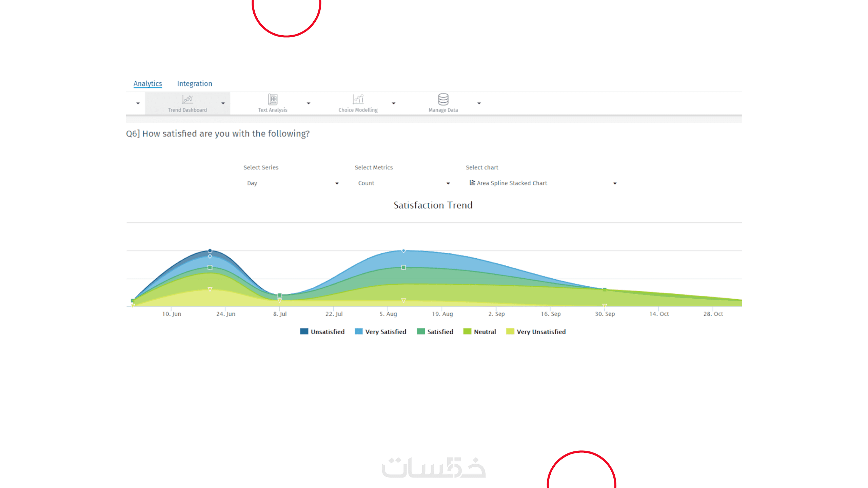Click the Very Unsatisfied yellow legend swatch
The image size is (868, 488).
coord(510,331)
